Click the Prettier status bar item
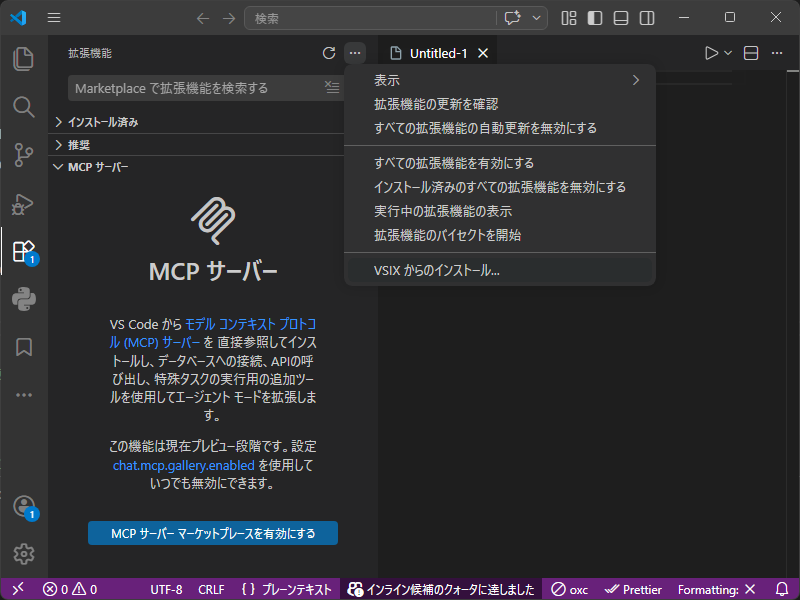Viewport: 800px width, 600px height. coord(633,590)
